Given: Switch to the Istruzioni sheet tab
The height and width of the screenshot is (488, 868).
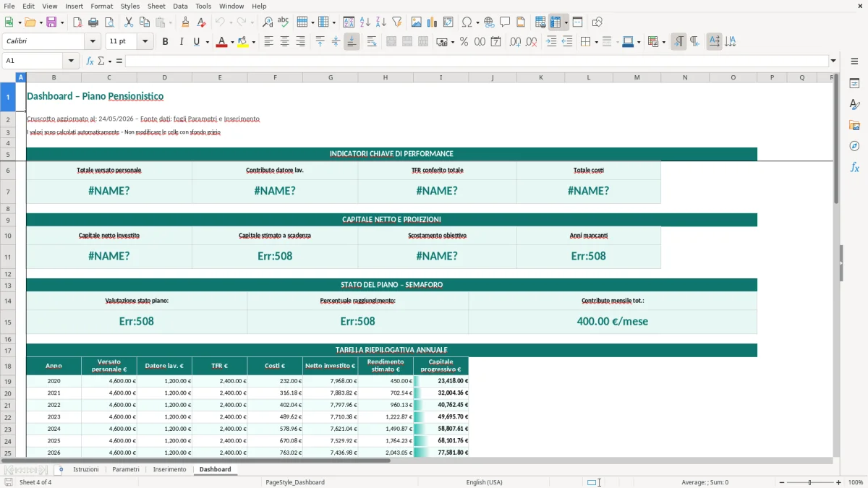Looking at the screenshot, I should [86, 469].
